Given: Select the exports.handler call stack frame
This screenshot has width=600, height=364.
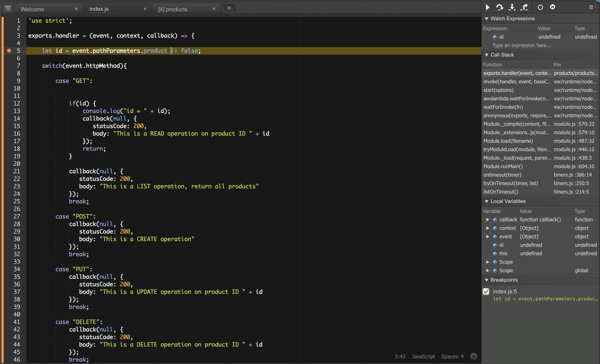Looking at the screenshot, I should 540,73.
